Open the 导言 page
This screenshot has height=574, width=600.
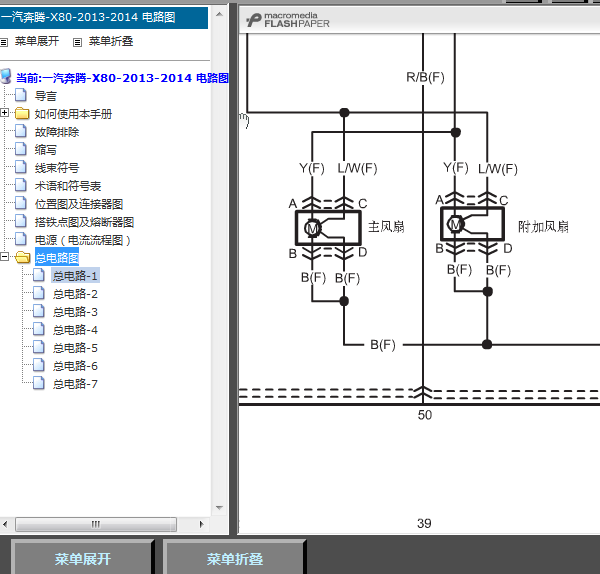pos(46,96)
